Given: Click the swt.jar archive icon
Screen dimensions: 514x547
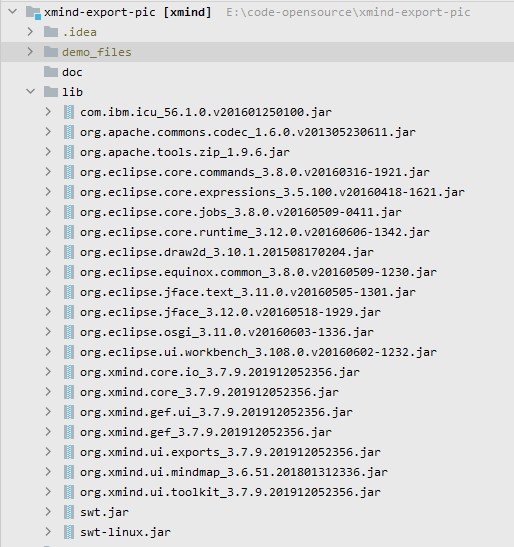Looking at the screenshot, I should click(69, 512).
